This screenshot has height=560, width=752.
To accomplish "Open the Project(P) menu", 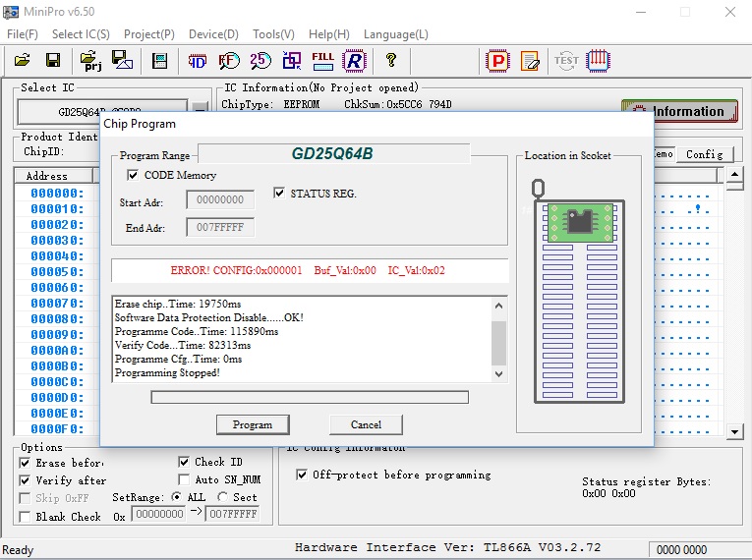I will pos(149,34).
